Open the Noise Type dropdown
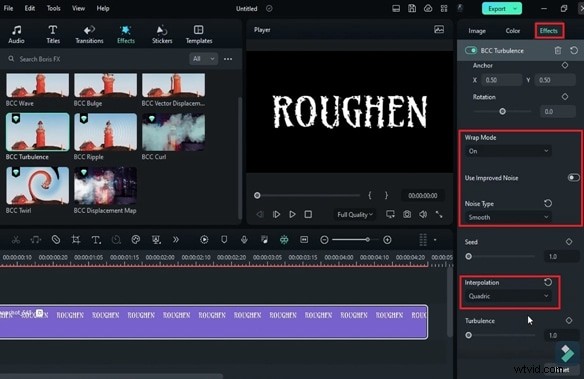Viewport: 584px width, 379px height. tap(508, 217)
